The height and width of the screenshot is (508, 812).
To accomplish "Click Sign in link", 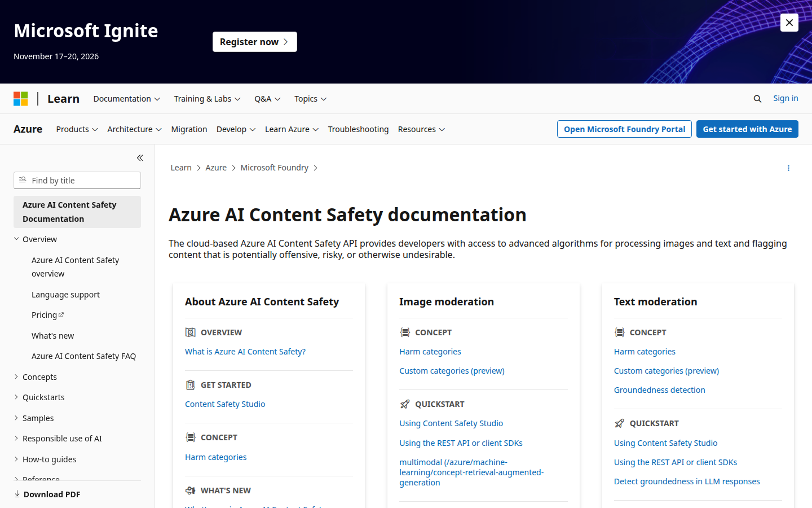I will (x=785, y=98).
